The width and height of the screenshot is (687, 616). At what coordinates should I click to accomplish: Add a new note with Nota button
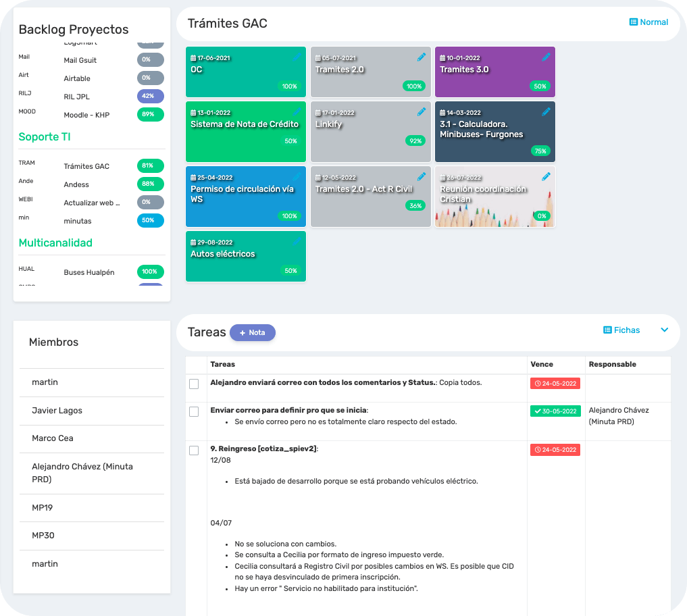point(253,332)
